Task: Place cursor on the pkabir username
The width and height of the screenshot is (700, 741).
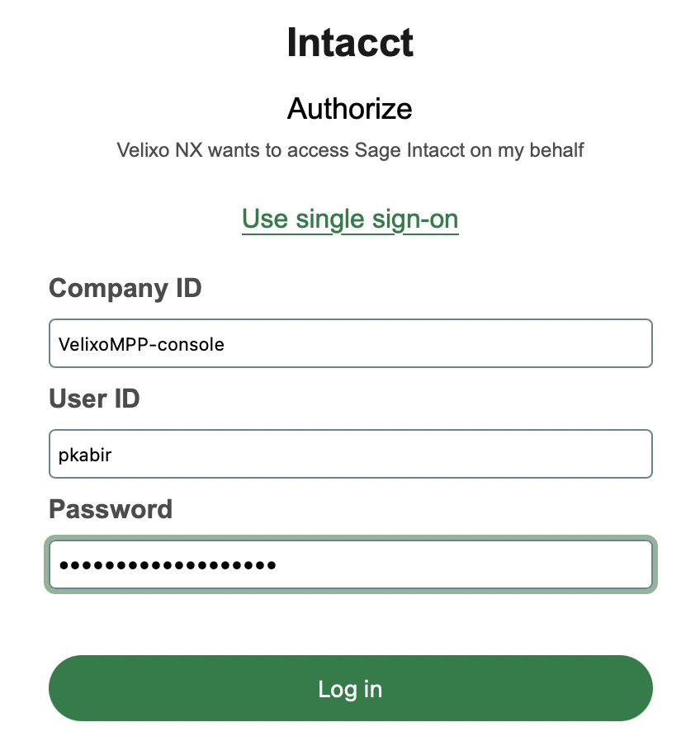Action: [x=84, y=455]
